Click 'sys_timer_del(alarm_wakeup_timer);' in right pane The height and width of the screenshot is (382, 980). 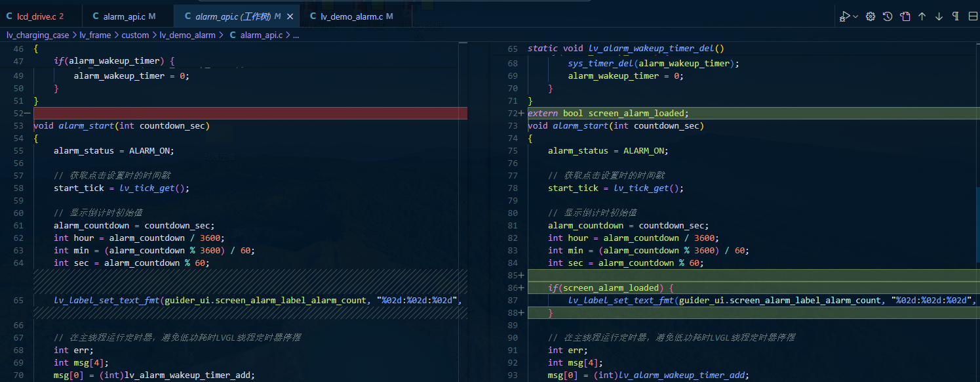click(654, 64)
